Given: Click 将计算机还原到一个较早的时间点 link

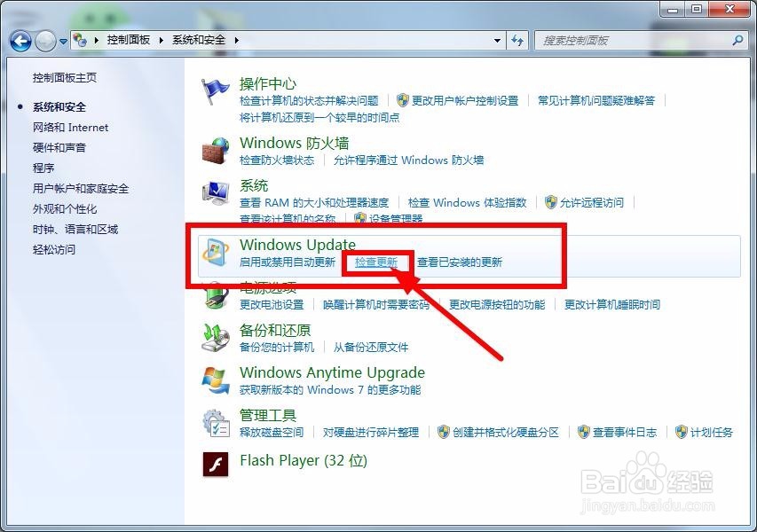Looking at the screenshot, I should tap(319, 117).
